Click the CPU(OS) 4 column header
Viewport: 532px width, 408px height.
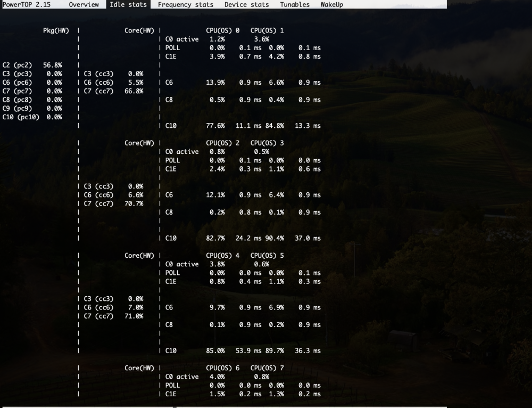222,256
